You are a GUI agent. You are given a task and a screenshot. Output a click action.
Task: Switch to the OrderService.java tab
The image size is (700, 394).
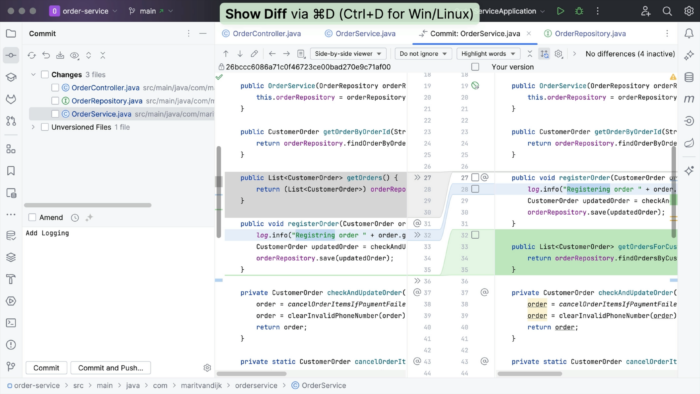(360, 33)
